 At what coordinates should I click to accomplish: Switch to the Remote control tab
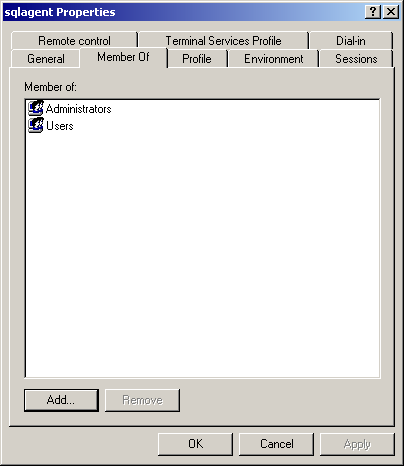pos(74,41)
